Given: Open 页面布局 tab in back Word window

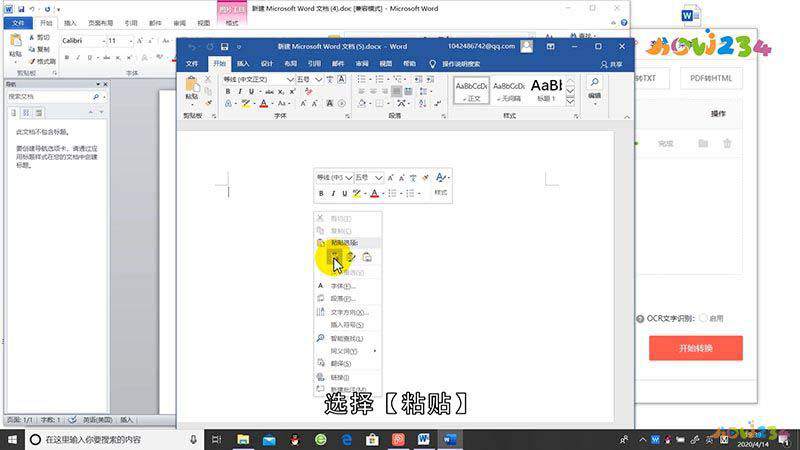Looking at the screenshot, I should point(101,23).
